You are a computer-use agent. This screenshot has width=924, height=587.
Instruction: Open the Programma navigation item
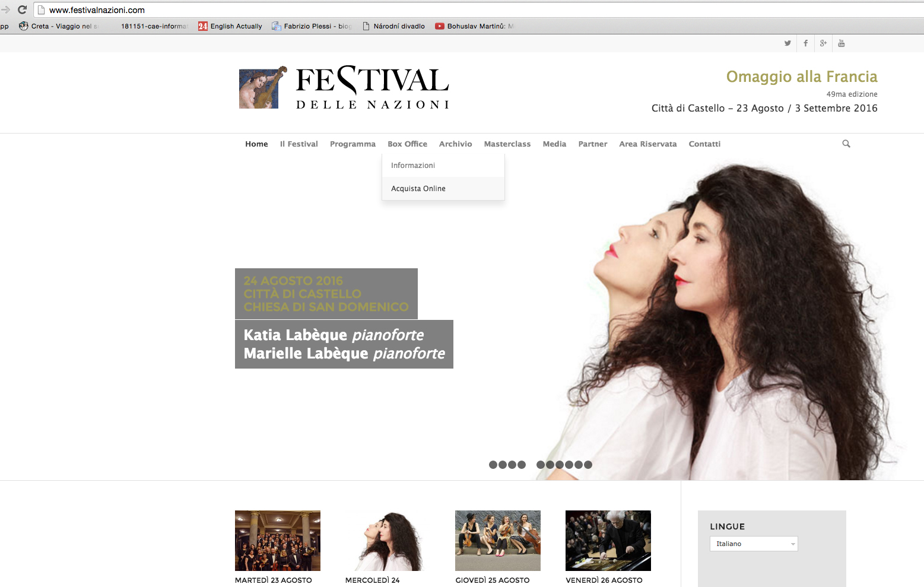coord(353,144)
